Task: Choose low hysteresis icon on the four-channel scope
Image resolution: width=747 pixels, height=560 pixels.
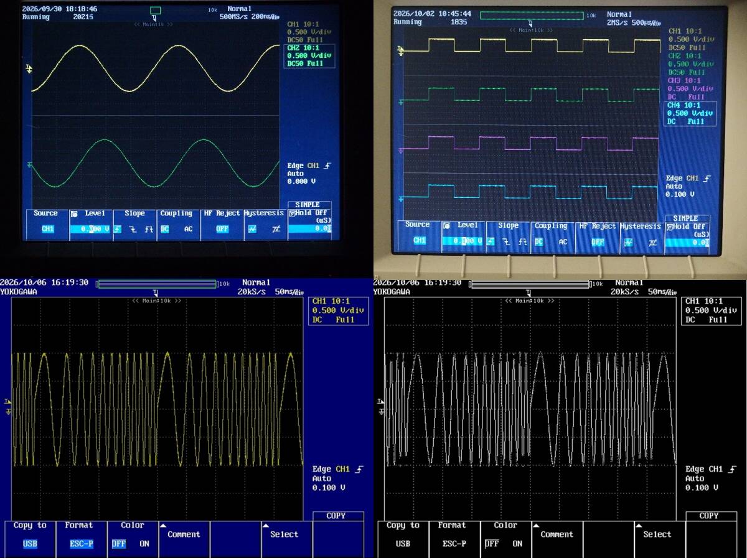Action: click(627, 243)
